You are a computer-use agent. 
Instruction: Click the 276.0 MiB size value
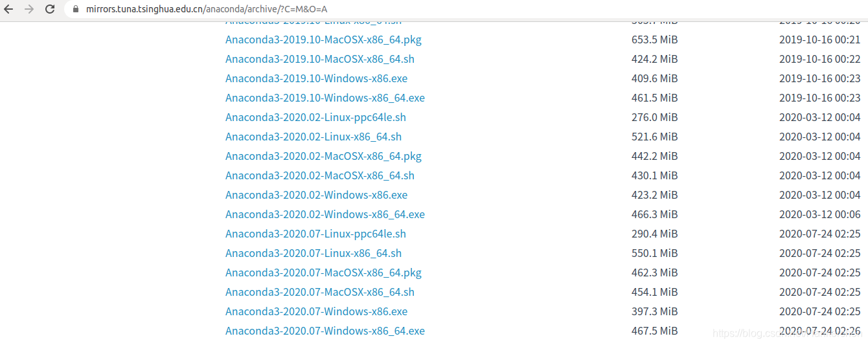[x=654, y=117]
